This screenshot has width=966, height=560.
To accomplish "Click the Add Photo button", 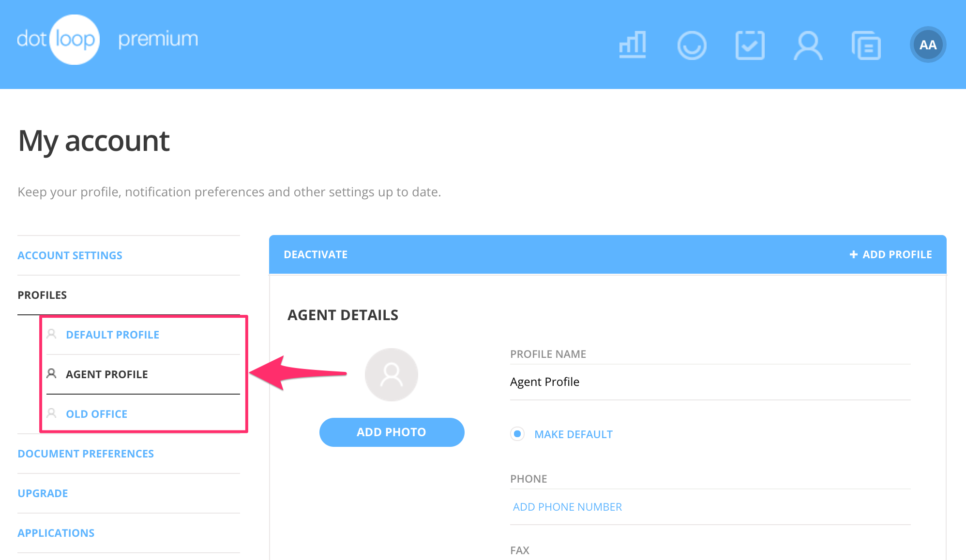I will point(391,432).
